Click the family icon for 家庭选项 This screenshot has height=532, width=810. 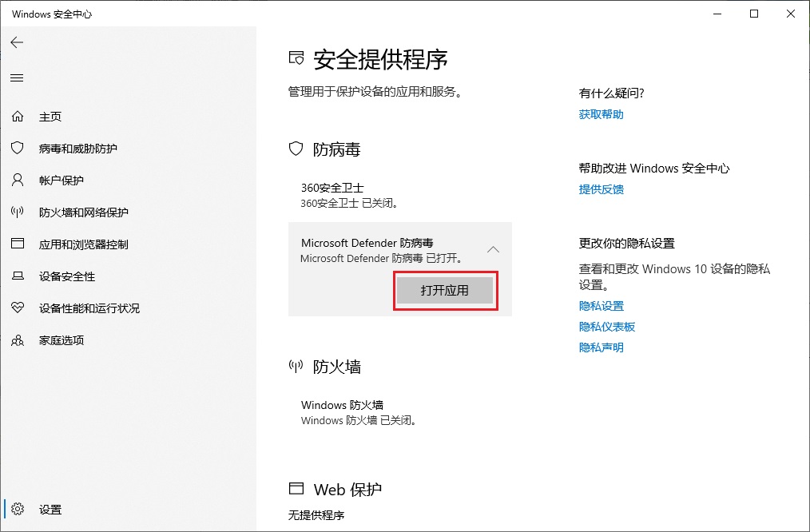click(x=18, y=339)
